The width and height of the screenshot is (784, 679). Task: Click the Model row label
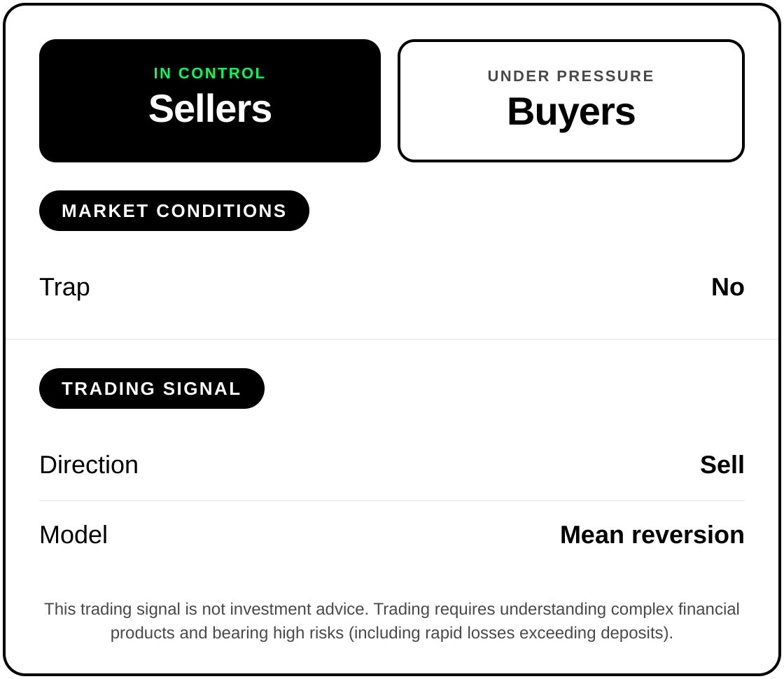73,535
